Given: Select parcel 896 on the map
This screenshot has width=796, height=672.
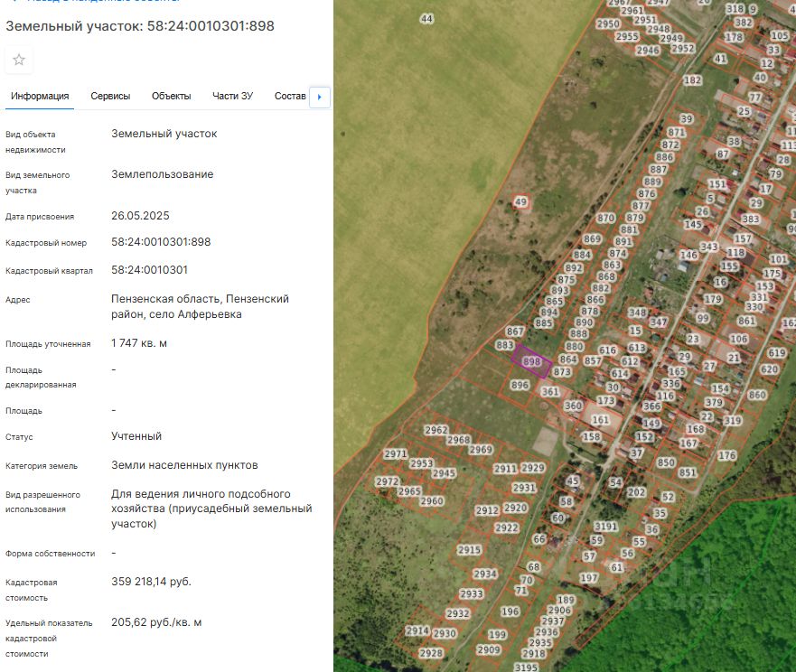Looking at the screenshot, I should [520, 386].
